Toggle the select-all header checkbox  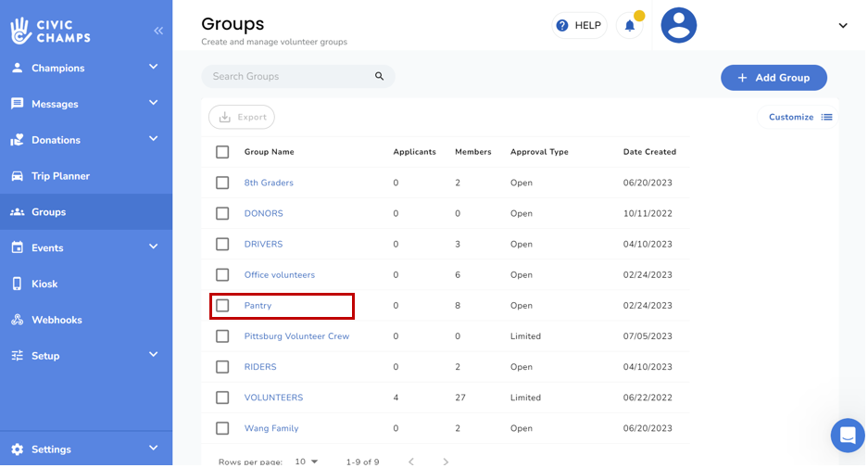point(222,152)
